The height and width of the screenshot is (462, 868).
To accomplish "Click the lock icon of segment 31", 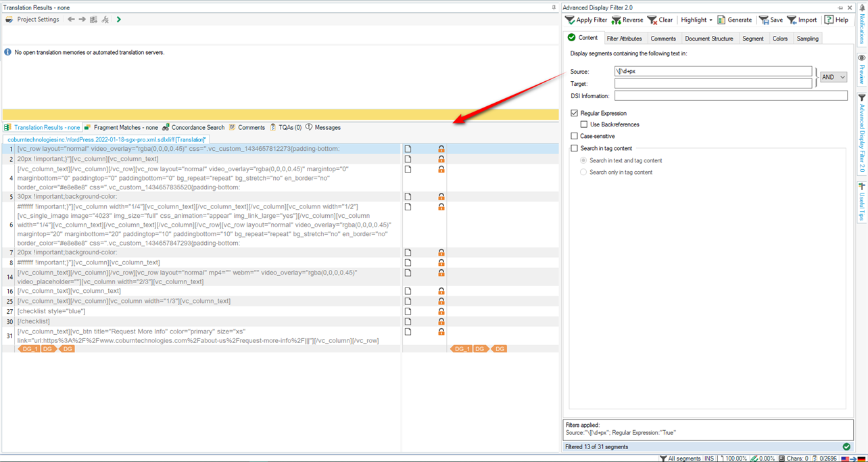I will click(441, 332).
